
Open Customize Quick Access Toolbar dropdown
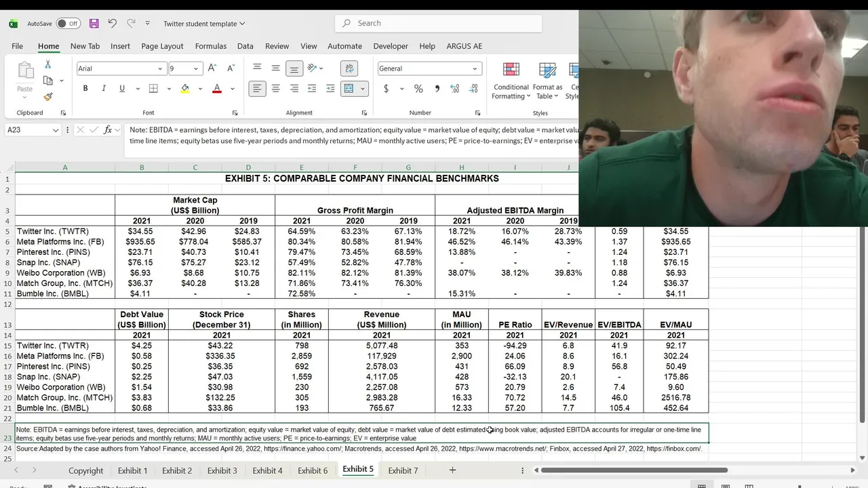pyautogui.click(x=149, y=24)
